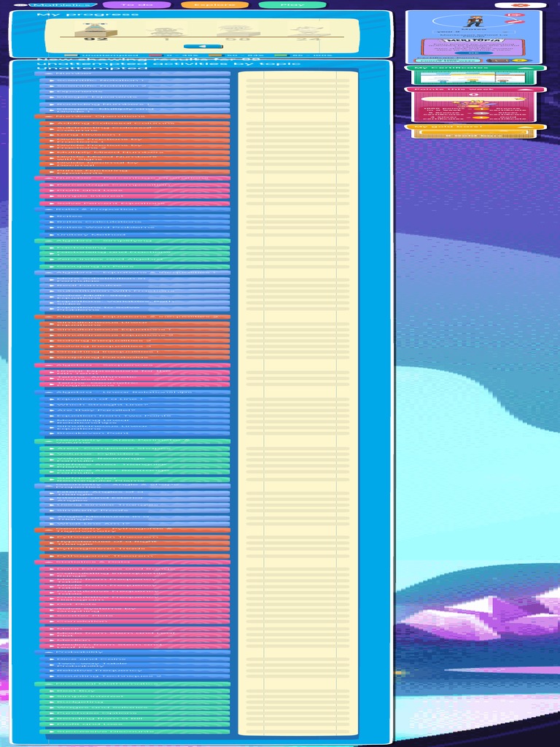
Task: Open the Purchase Options activity
Action: (135, 713)
